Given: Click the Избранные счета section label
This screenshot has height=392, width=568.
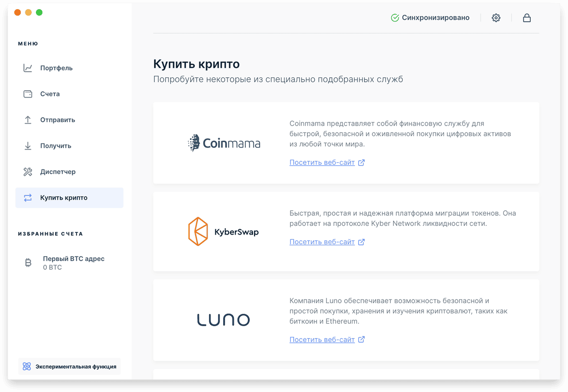Looking at the screenshot, I should click(x=51, y=234).
